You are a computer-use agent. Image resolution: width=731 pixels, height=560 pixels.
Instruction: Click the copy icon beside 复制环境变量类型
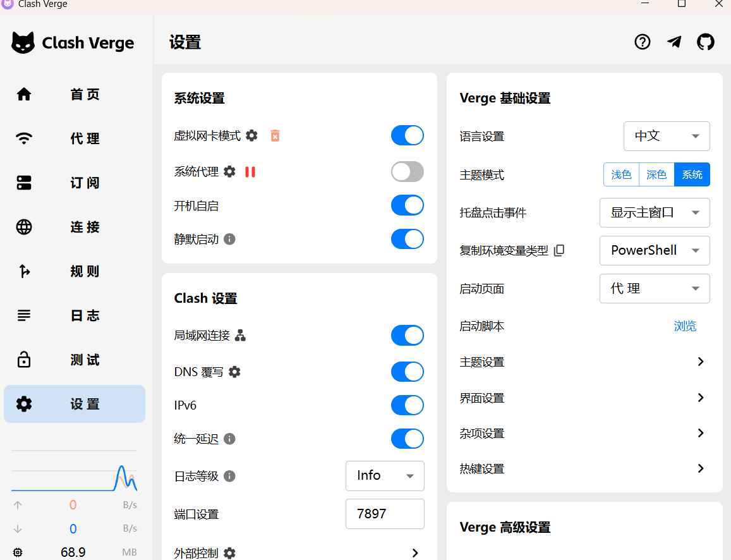559,250
